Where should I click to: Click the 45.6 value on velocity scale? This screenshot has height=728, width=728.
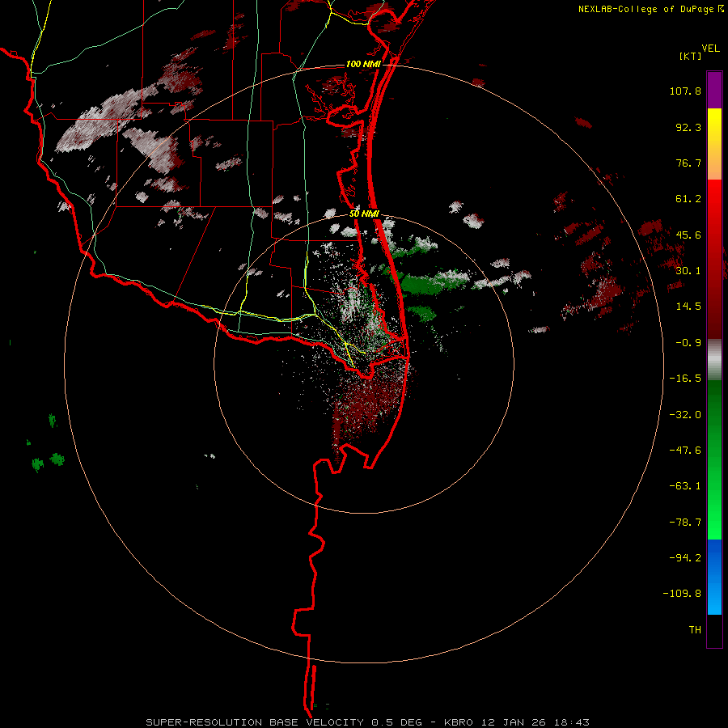point(688,235)
